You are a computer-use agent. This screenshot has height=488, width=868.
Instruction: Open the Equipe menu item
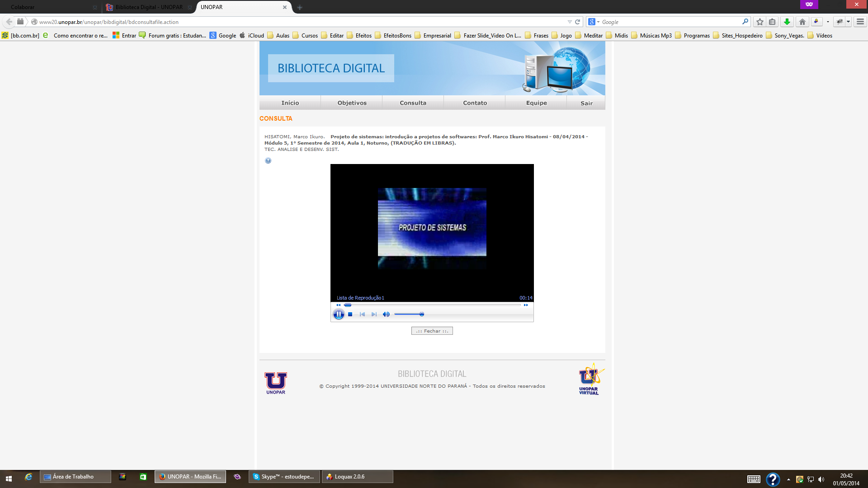(x=537, y=103)
